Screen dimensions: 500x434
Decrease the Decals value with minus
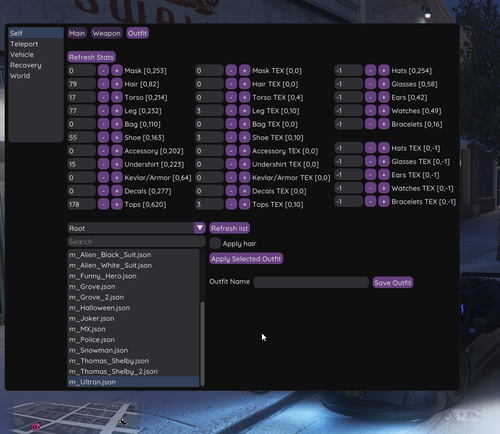[103, 191]
